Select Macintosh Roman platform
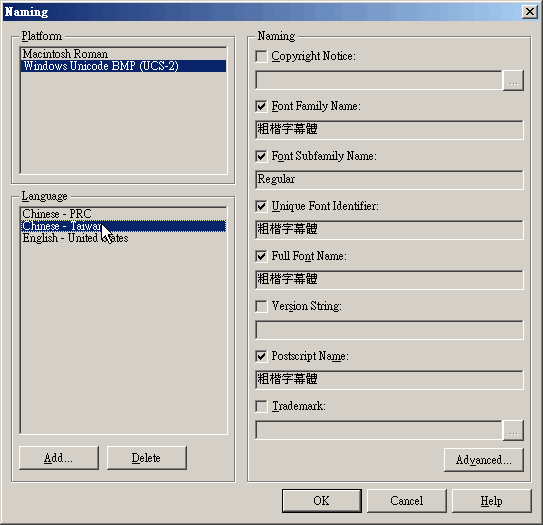The width and height of the screenshot is (543, 525). click(x=123, y=54)
